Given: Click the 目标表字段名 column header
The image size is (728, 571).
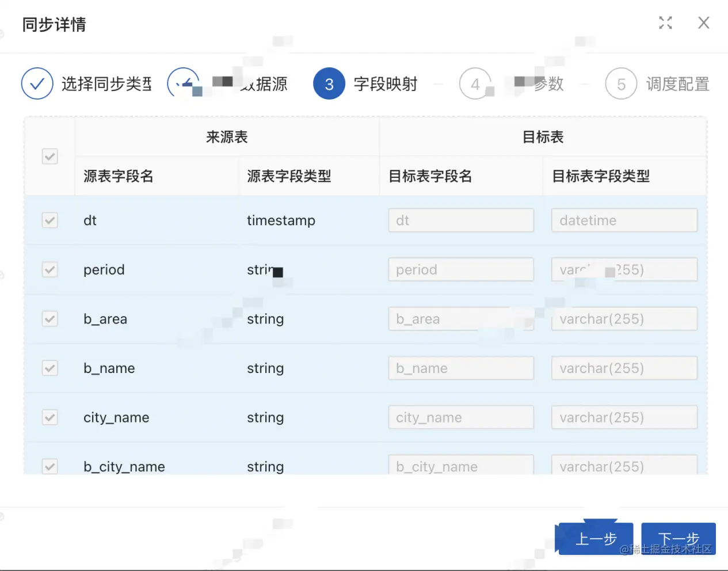Looking at the screenshot, I should point(430,176).
